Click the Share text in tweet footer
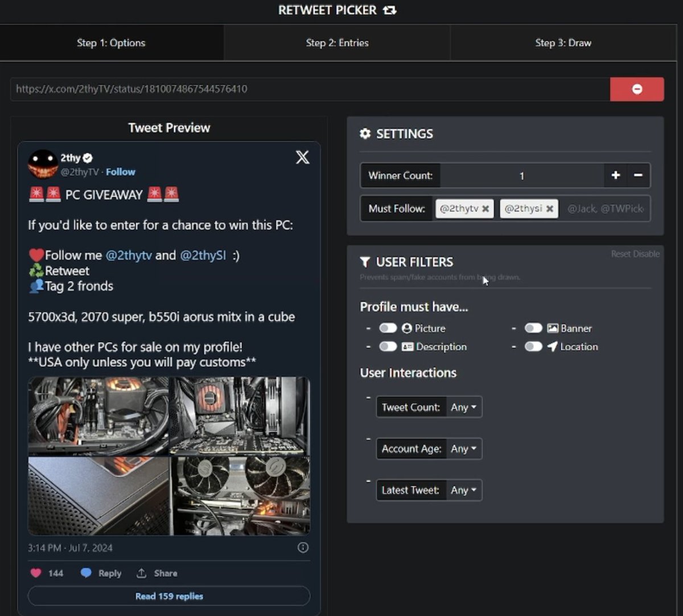This screenshot has height=616, width=683. (166, 573)
